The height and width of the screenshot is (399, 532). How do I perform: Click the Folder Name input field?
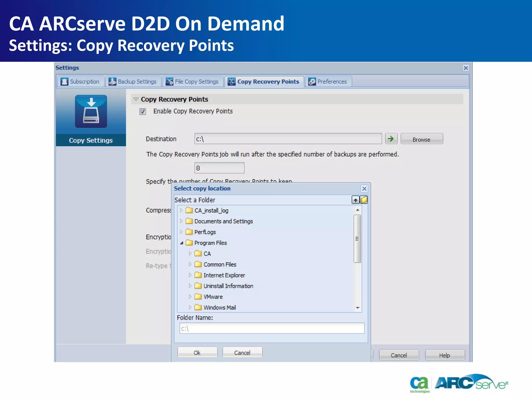272,328
